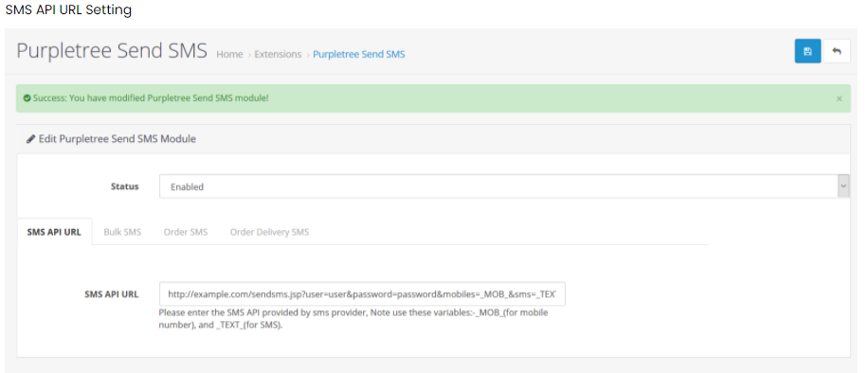Open the Order SMS tab

[186, 232]
